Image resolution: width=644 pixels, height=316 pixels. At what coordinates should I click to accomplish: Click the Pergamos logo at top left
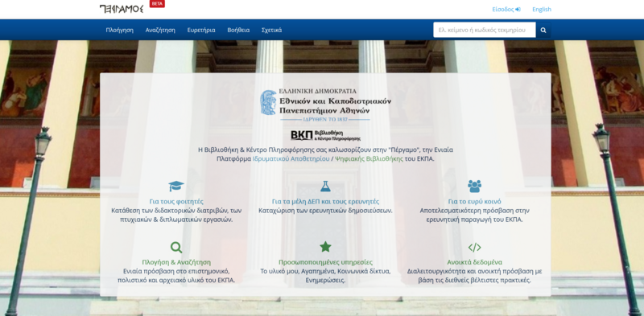click(122, 9)
